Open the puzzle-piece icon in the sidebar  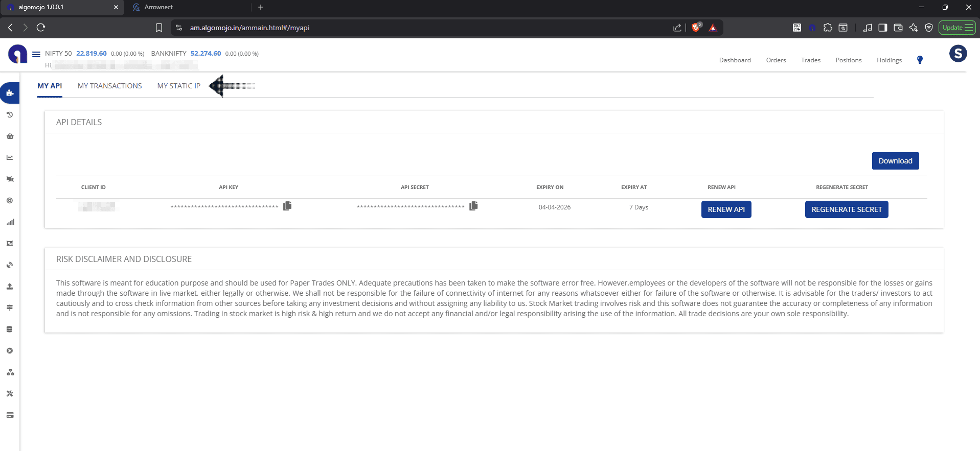10,93
